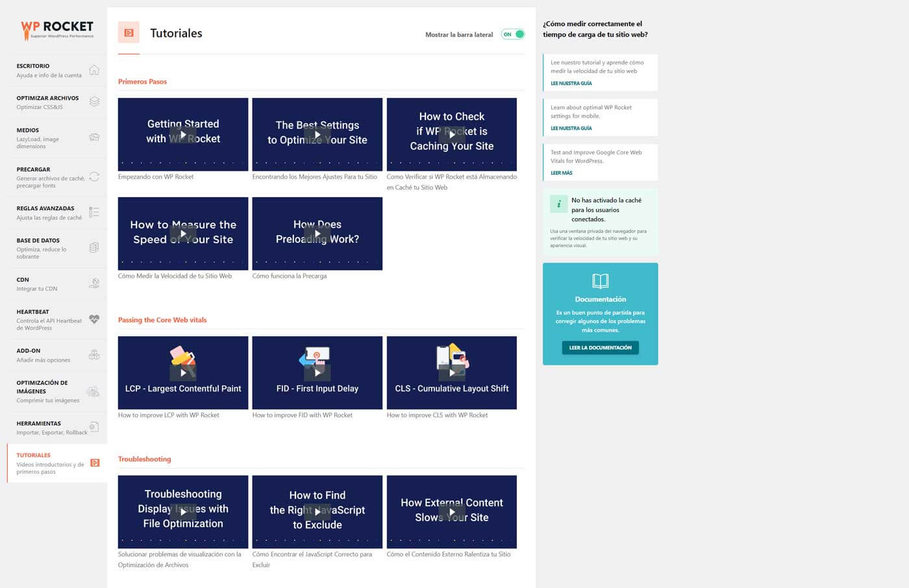Click the Documentación open book icon
Viewport: 909px width, 588px height.
click(x=601, y=281)
